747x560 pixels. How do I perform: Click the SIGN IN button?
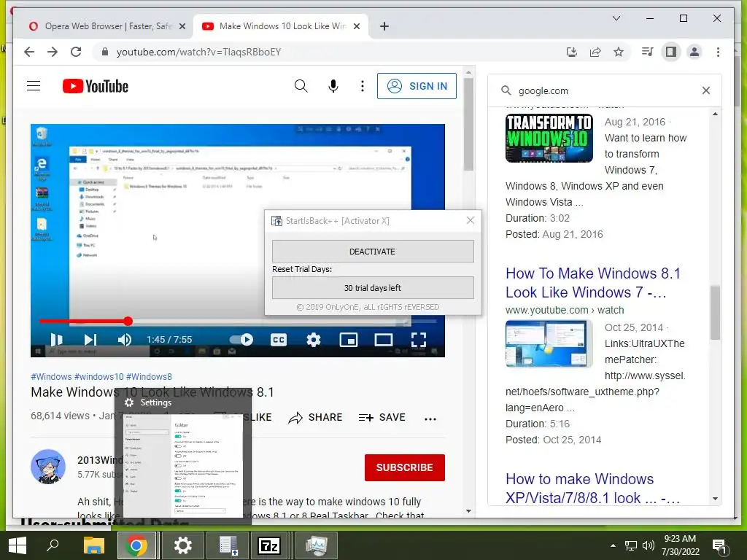417,86
